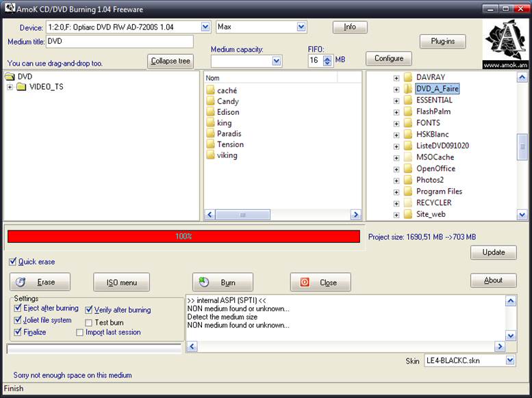Viewport: 532px width, 398px height.
Task: Toggle the Quick erase checkbox
Action: pos(13,261)
